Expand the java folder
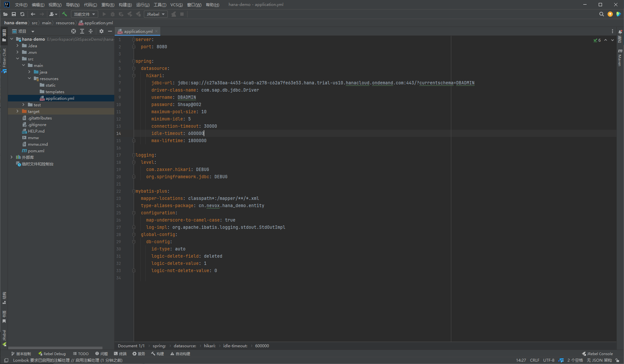This screenshot has width=624, height=364. click(30, 72)
